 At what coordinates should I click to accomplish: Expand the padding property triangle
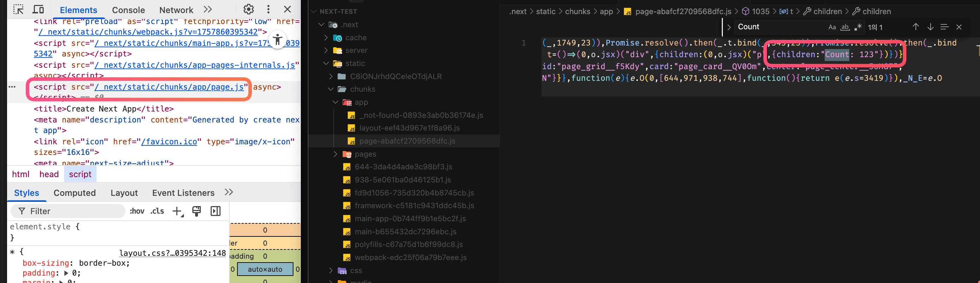66,273
